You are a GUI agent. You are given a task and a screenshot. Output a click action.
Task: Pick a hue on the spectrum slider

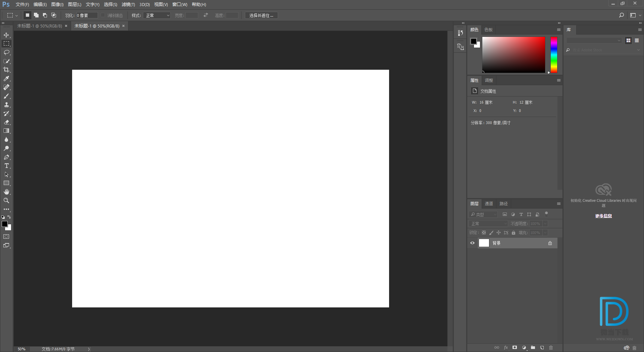coord(554,55)
